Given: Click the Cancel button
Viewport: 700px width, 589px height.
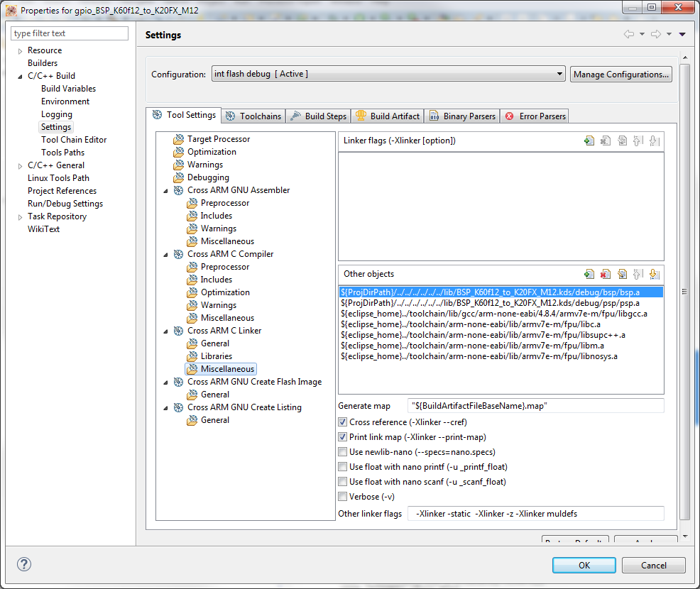Looking at the screenshot, I should click(x=654, y=565).
